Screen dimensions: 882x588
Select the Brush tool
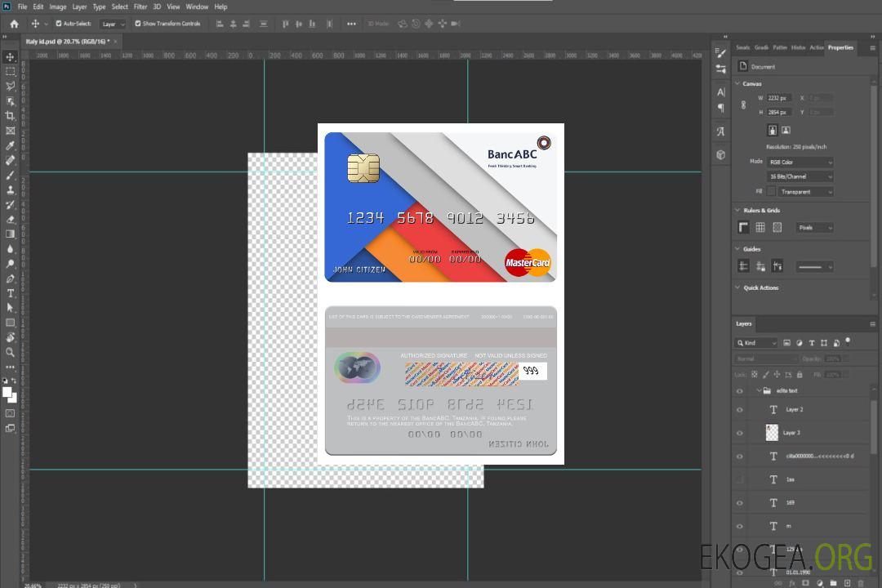point(10,175)
